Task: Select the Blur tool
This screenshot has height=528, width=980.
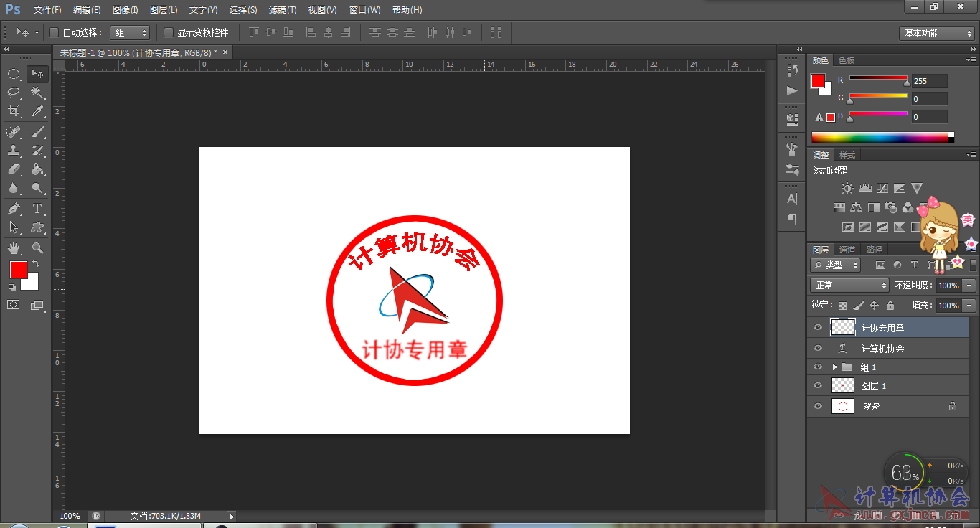Action: coord(14,188)
